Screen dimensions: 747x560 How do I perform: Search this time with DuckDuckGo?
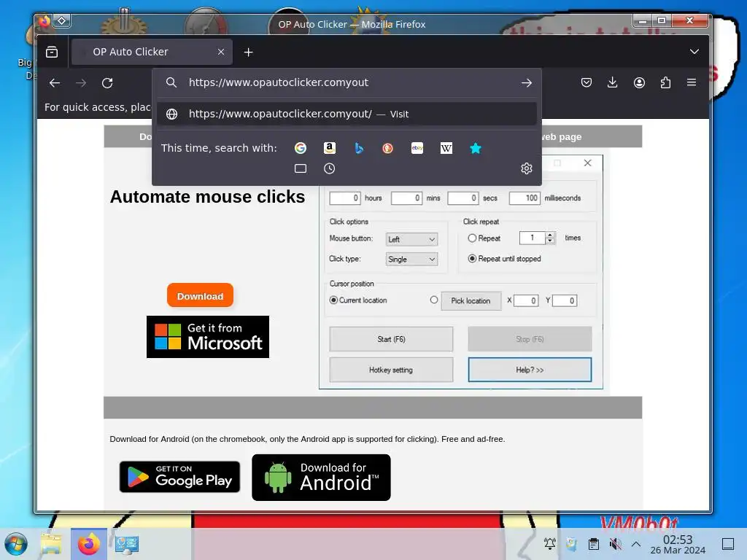[x=388, y=148]
